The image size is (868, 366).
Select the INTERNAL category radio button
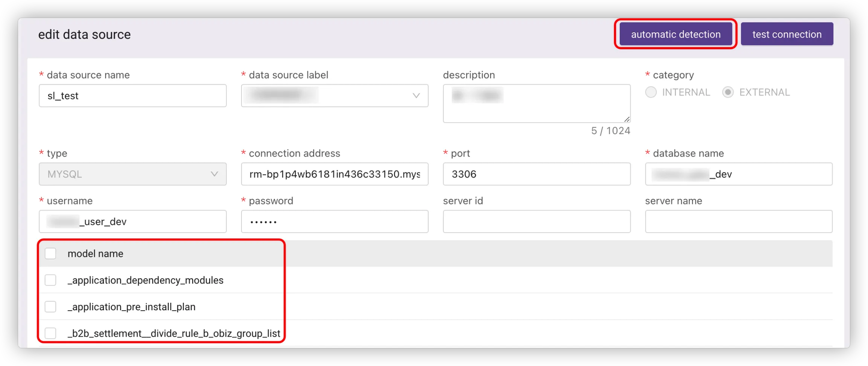pos(651,92)
